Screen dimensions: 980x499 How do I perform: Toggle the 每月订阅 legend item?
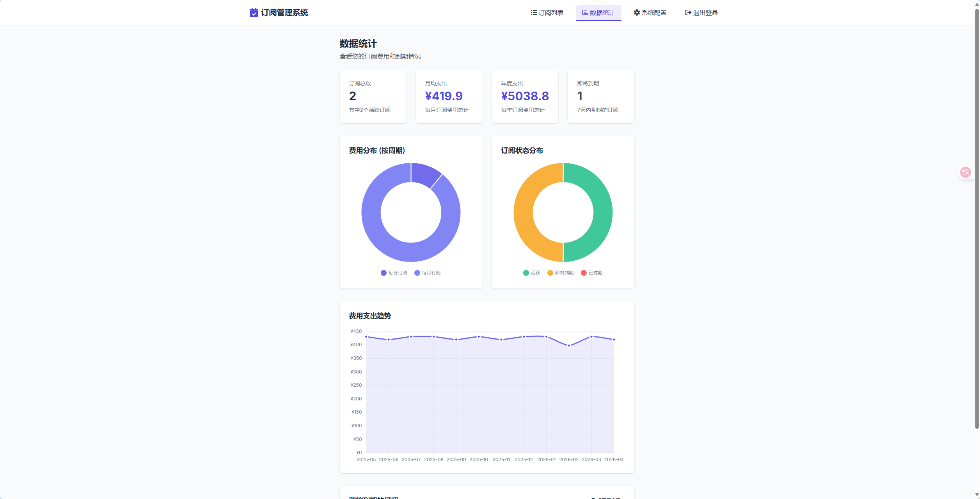(x=428, y=273)
